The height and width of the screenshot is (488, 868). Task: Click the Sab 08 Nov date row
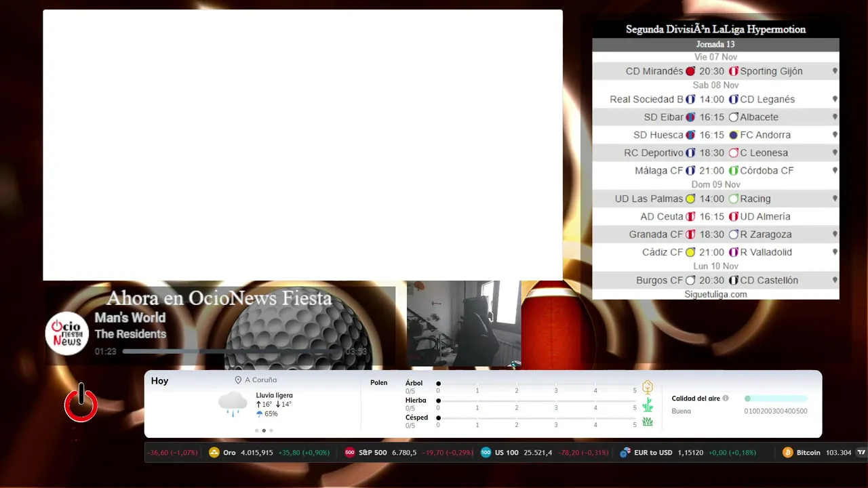(x=715, y=85)
